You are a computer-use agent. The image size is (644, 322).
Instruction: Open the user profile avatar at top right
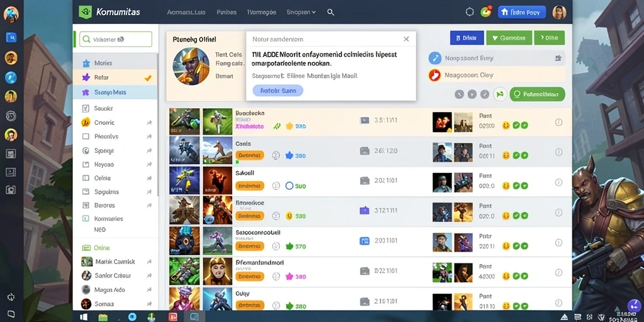pos(559,13)
